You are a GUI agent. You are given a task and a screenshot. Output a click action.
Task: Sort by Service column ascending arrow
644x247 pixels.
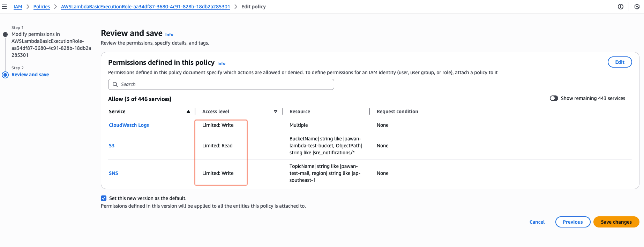tap(188, 111)
